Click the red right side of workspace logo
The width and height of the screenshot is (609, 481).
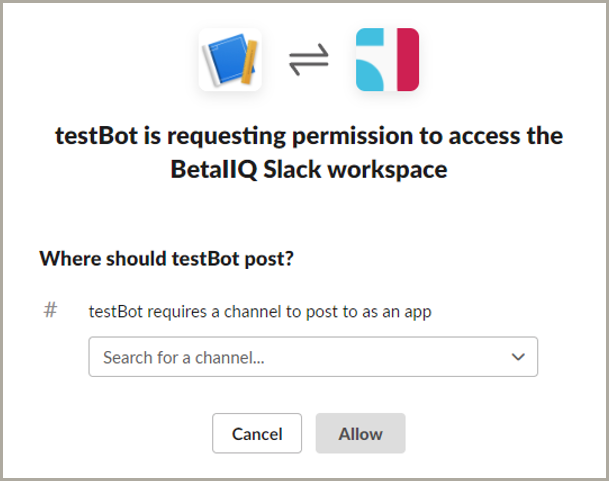click(407, 60)
